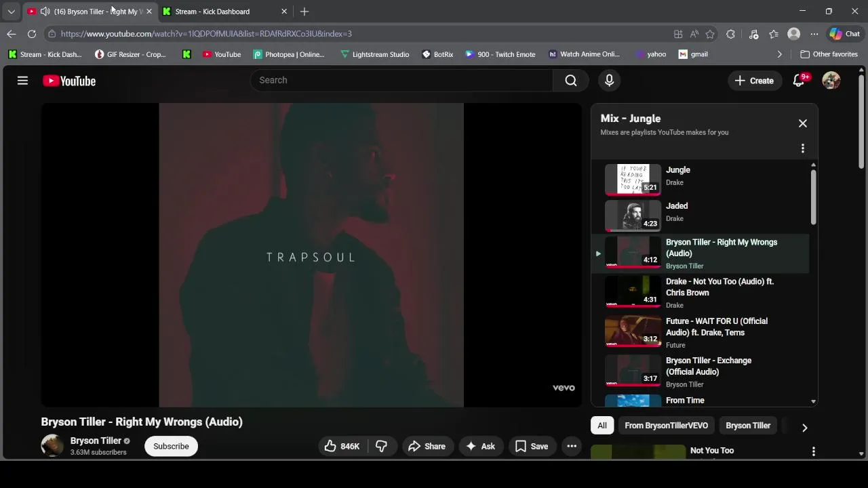The image size is (868, 488).
Task: Mute the Bryson Tiller tab speaker icon
Action: point(45,12)
